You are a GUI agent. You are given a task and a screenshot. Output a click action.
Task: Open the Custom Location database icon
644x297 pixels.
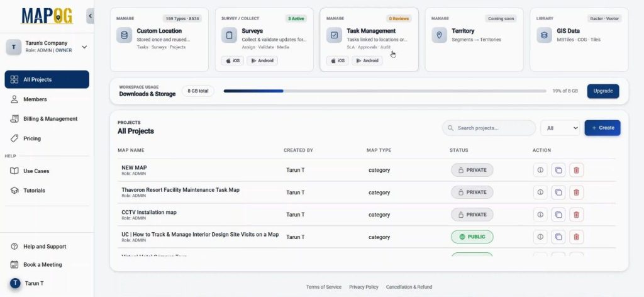coord(124,35)
